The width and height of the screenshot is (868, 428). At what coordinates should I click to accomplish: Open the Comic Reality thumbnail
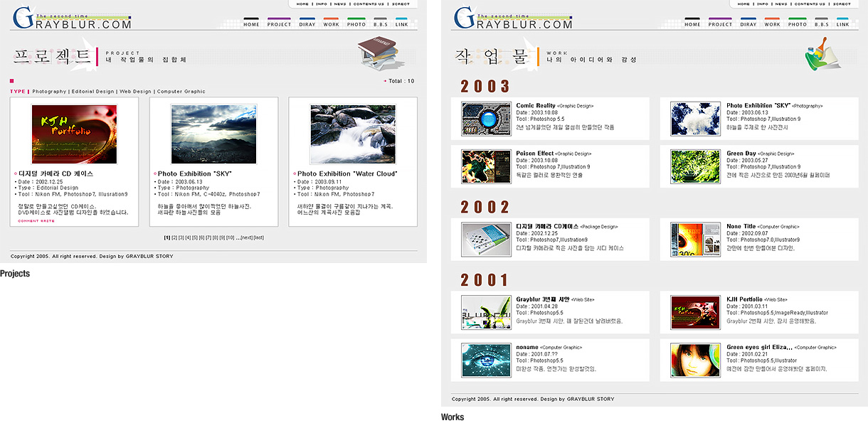click(x=486, y=118)
